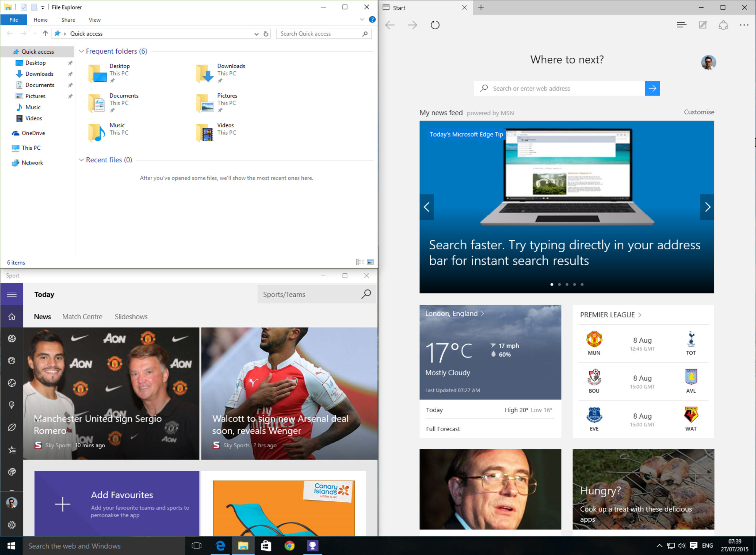Click the News tab in Sport app
Image resolution: width=756 pixels, height=555 pixels.
[42, 316]
